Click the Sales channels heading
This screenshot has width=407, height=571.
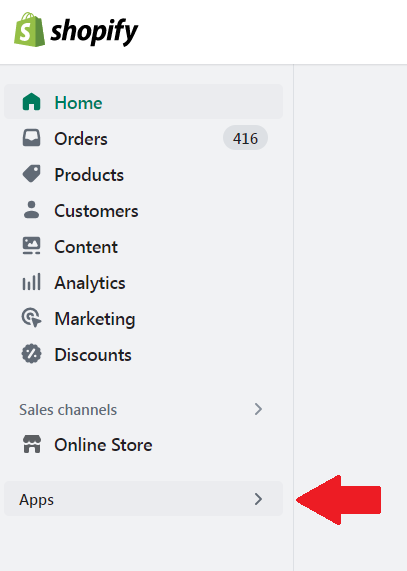point(68,410)
